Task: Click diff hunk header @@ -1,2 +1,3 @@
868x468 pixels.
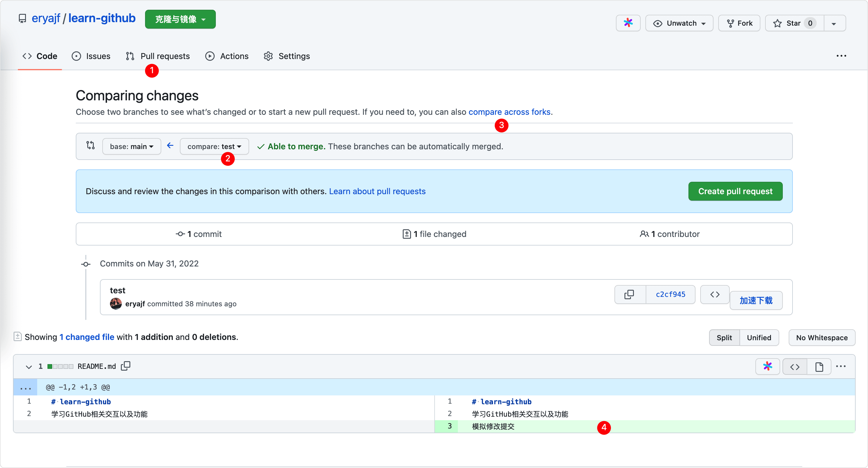Action: click(x=78, y=387)
